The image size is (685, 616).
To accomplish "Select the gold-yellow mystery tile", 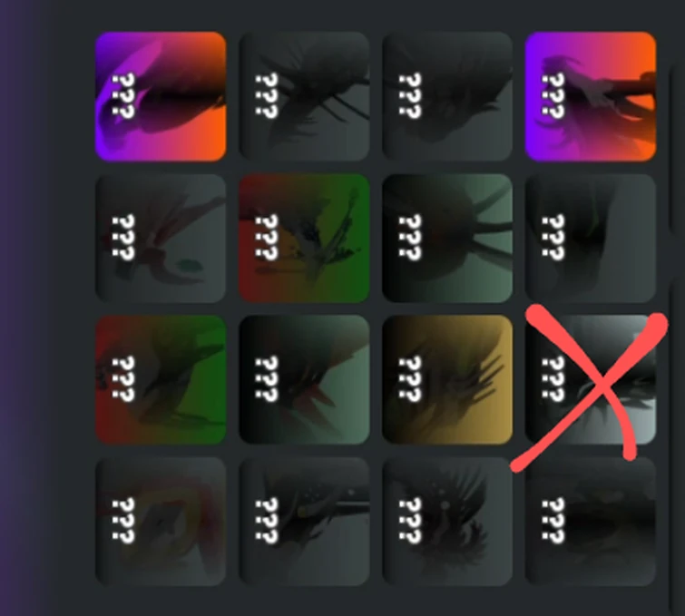I will pos(447,379).
